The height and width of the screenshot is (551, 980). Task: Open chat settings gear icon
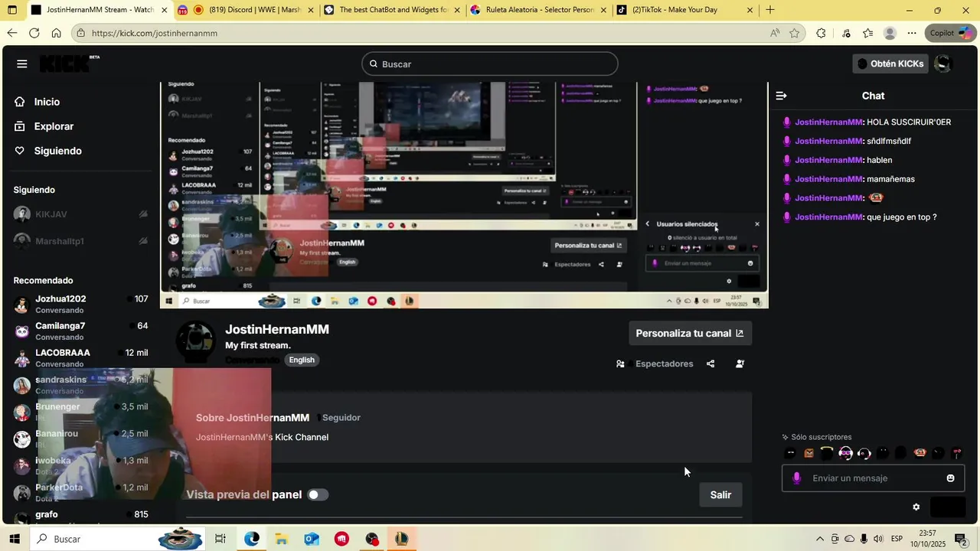916,507
